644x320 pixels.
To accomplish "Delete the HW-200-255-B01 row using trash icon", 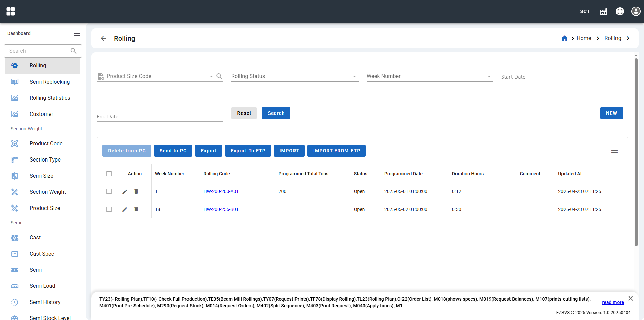I will [x=136, y=209].
